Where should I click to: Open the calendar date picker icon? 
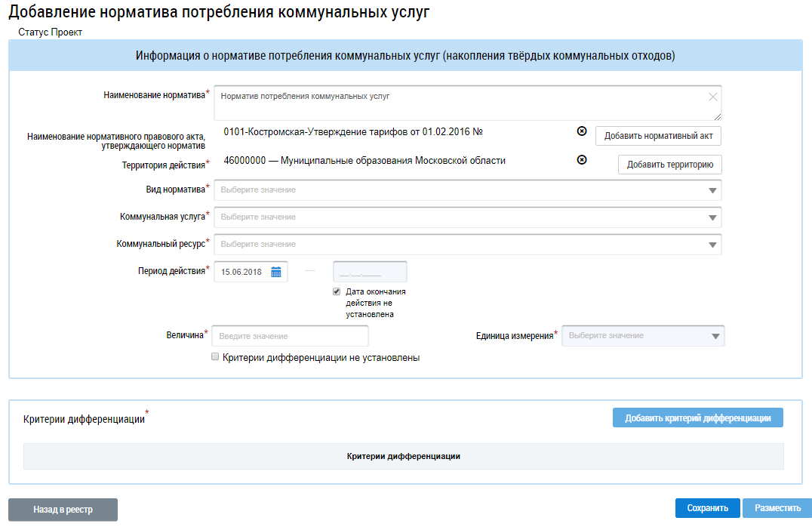[x=276, y=272]
